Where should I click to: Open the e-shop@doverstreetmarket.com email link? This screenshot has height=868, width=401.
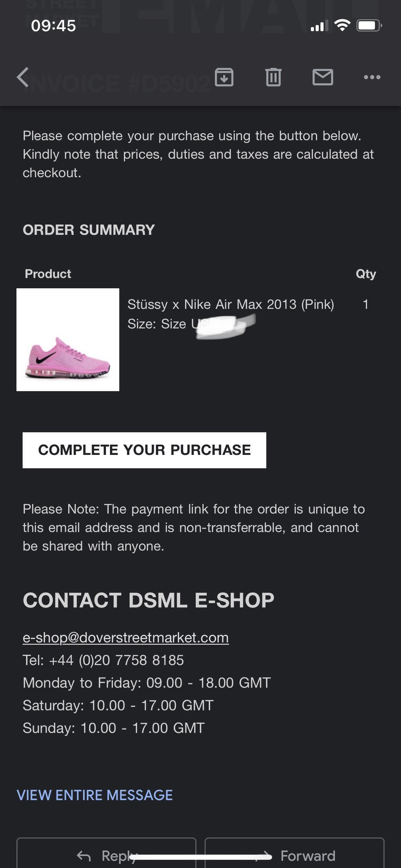click(x=126, y=638)
